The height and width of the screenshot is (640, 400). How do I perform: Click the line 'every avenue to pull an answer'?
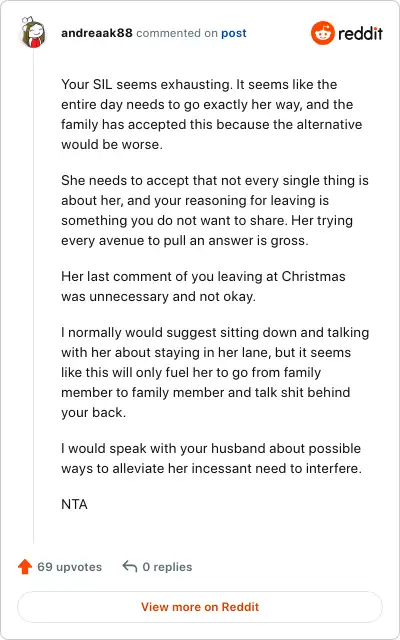184,240
